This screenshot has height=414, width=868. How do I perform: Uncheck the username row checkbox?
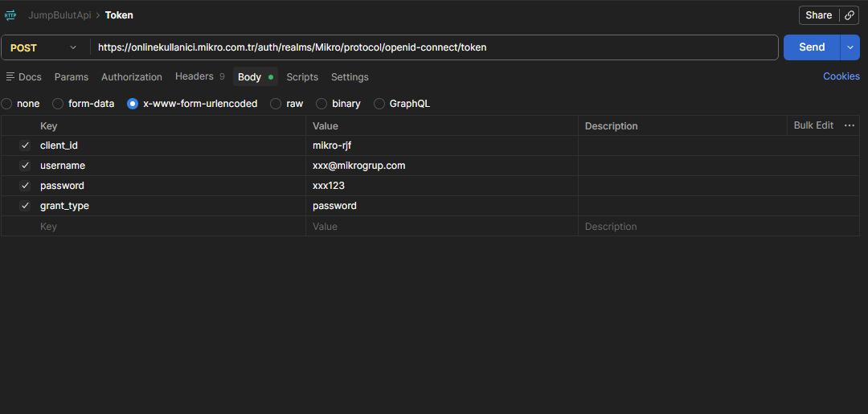point(25,166)
